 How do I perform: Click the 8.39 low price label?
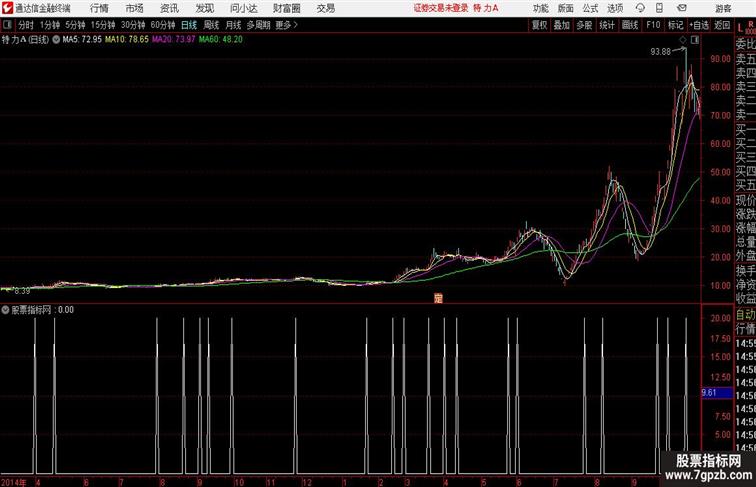[22, 291]
